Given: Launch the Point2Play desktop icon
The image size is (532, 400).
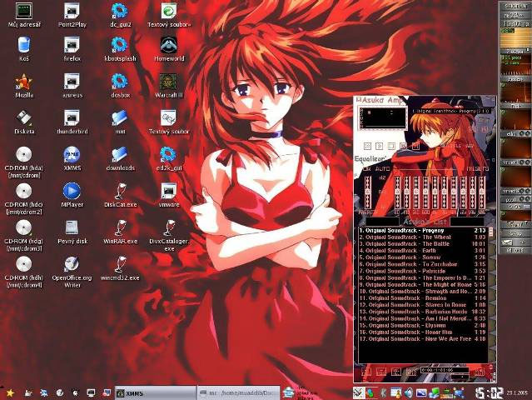Looking at the screenshot, I should [72, 15].
